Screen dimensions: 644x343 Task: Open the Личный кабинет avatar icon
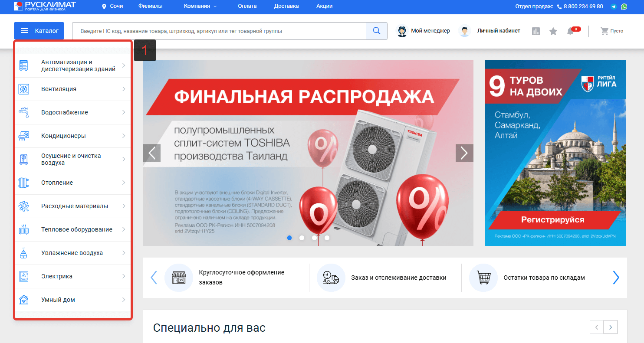(464, 31)
